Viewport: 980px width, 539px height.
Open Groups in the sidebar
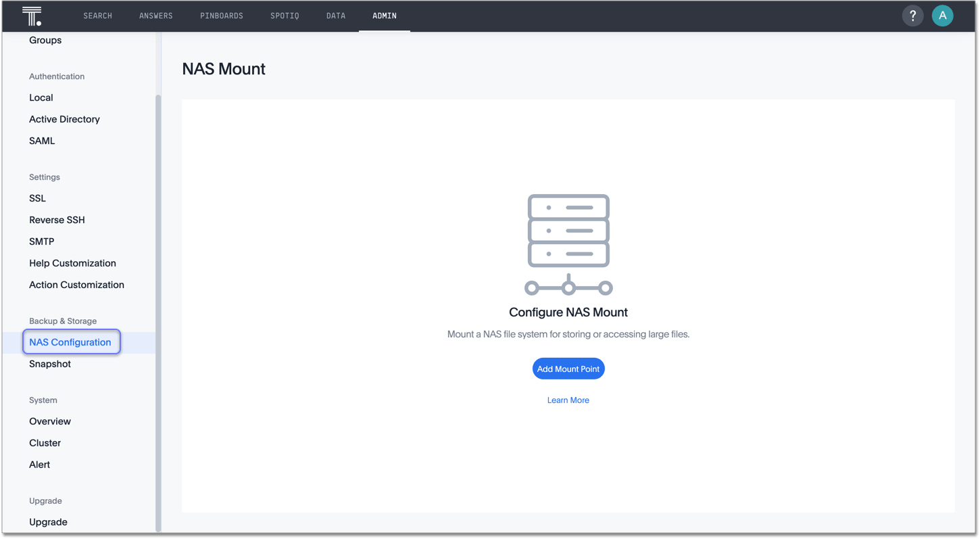point(45,40)
